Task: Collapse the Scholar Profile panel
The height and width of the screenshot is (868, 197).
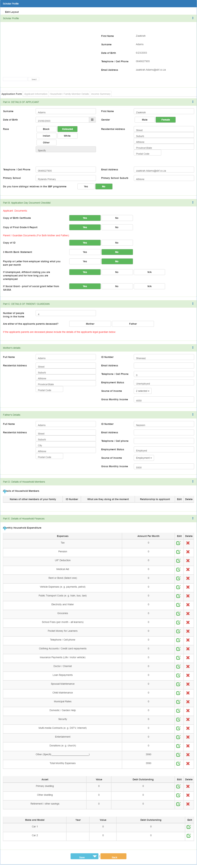Action: [x=193, y=18]
